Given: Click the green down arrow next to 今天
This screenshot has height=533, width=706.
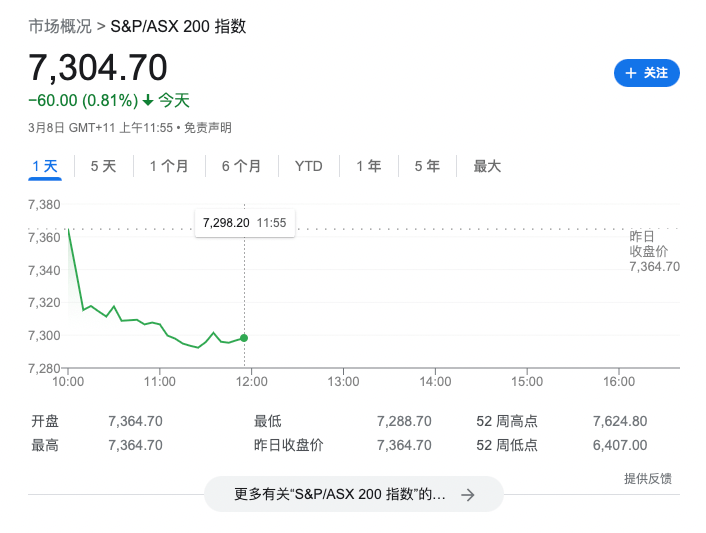Looking at the screenshot, I should [x=148, y=100].
